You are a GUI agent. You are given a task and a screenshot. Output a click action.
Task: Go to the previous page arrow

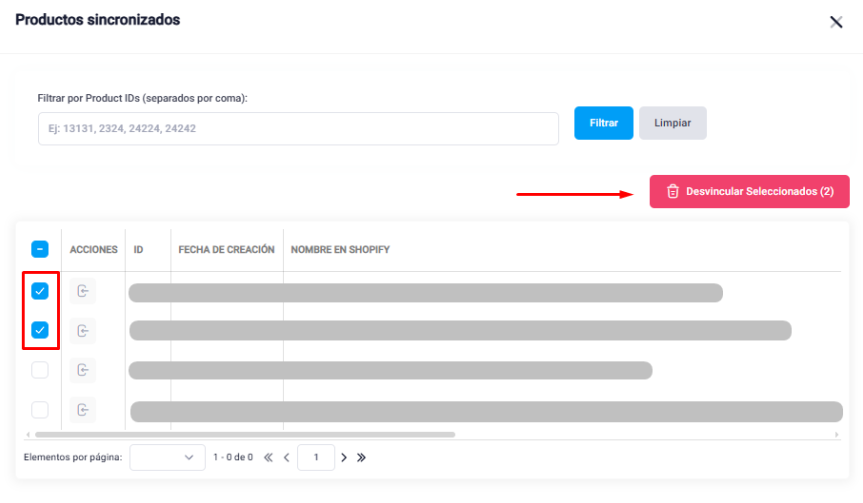286,457
